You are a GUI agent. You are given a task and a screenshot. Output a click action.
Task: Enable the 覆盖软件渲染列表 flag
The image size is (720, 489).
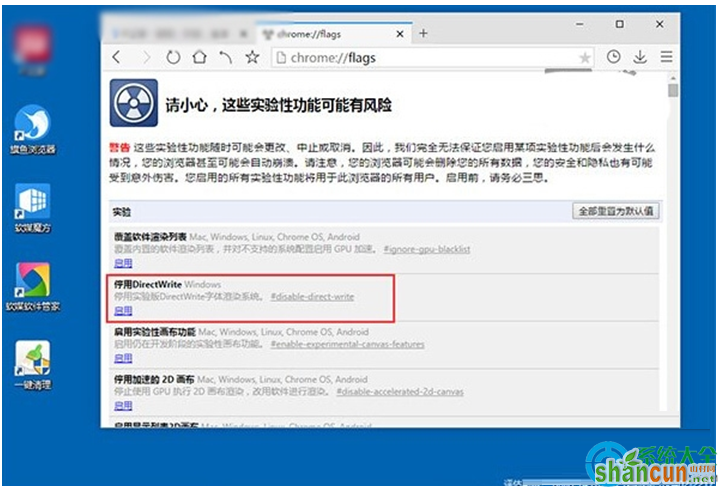[x=123, y=263]
